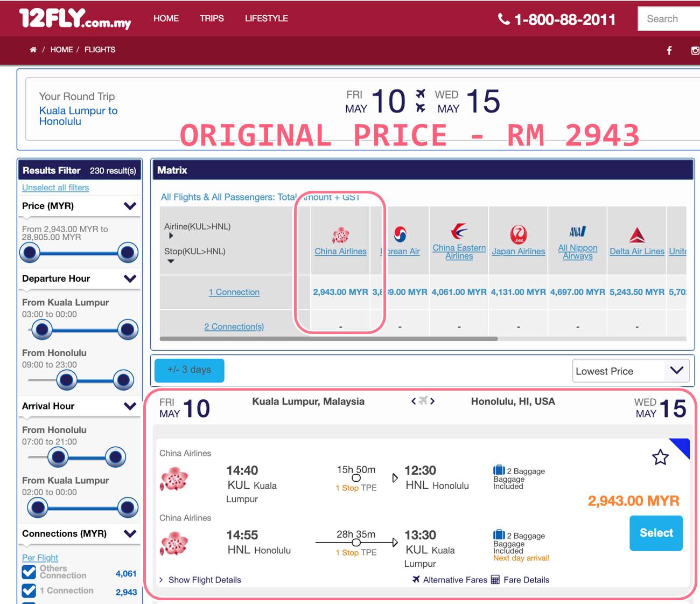The width and height of the screenshot is (700, 604).
Task: Click the phone icon beside 1-800-88-2011
Action: tap(504, 19)
